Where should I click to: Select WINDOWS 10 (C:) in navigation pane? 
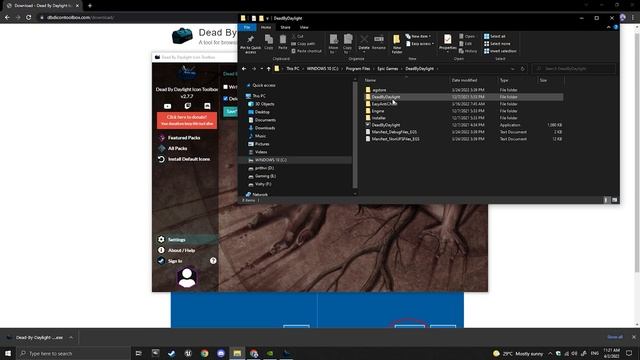click(x=271, y=160)
